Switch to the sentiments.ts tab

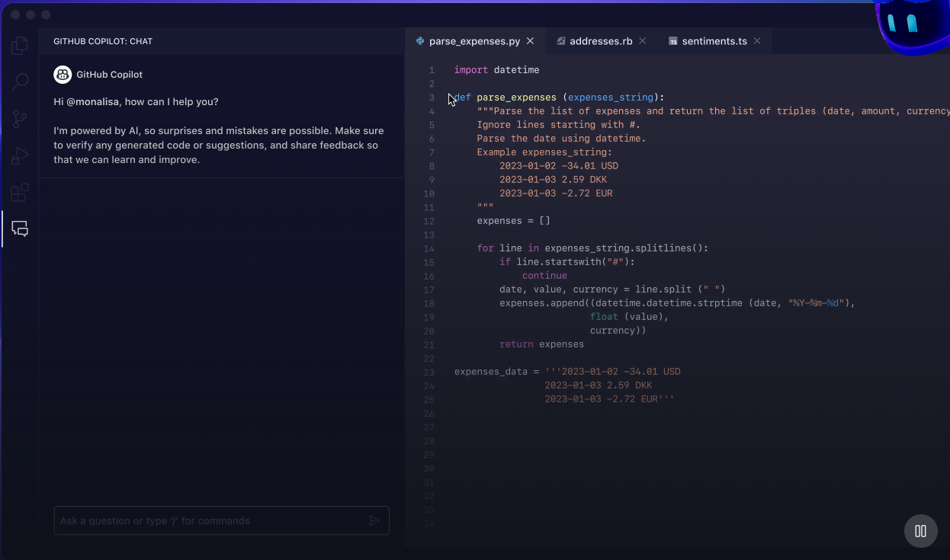(714, 41)
